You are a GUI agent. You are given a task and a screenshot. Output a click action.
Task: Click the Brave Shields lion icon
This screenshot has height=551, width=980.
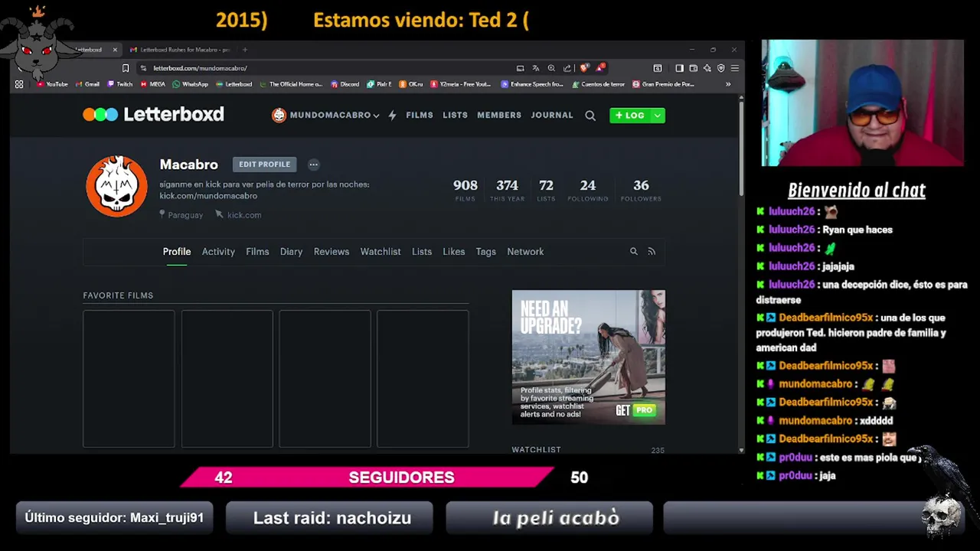[x=584, y=68]
